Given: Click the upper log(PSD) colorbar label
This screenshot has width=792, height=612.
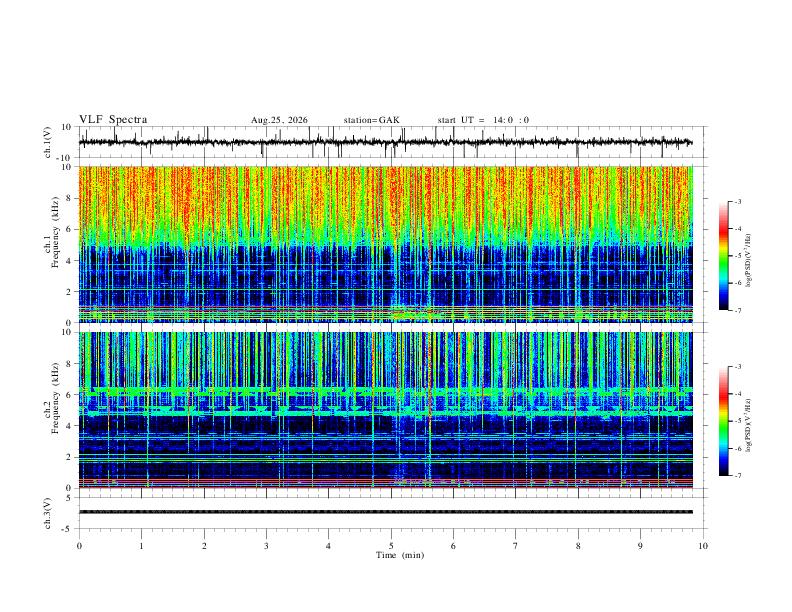Looking at the screenshot, I should click(x=748, y=261).
